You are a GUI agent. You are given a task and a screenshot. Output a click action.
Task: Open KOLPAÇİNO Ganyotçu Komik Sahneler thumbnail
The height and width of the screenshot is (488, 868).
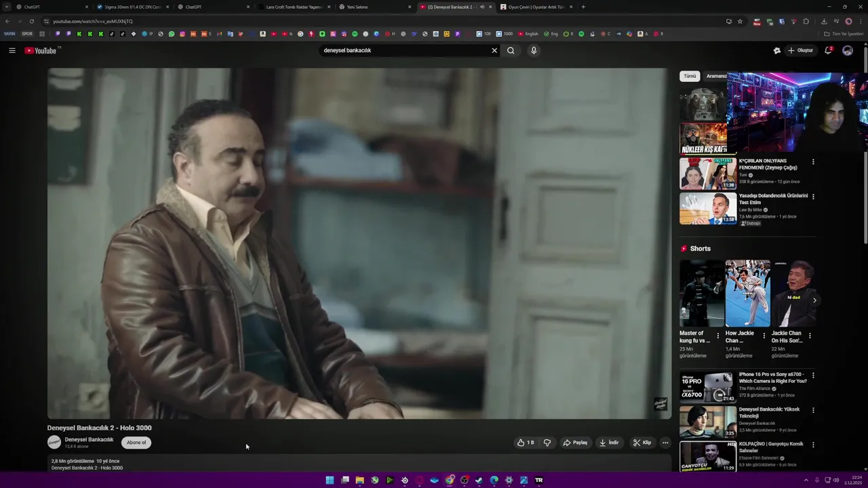[708, 456]
